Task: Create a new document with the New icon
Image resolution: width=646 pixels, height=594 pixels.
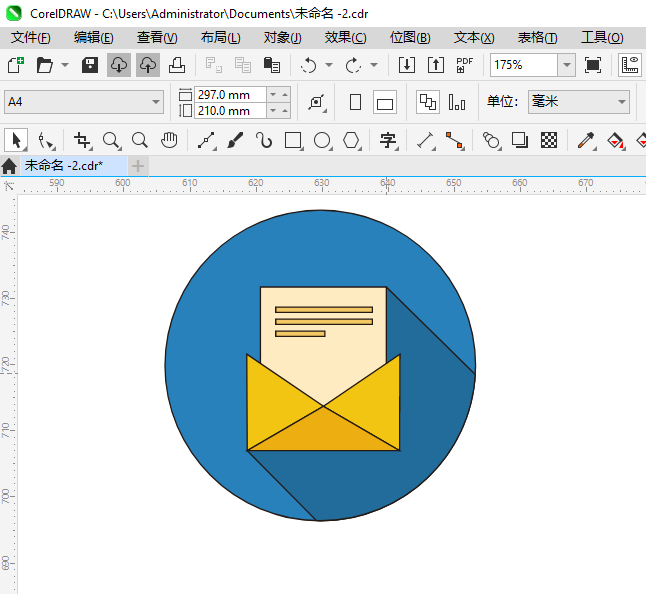Action: (16, 65)
